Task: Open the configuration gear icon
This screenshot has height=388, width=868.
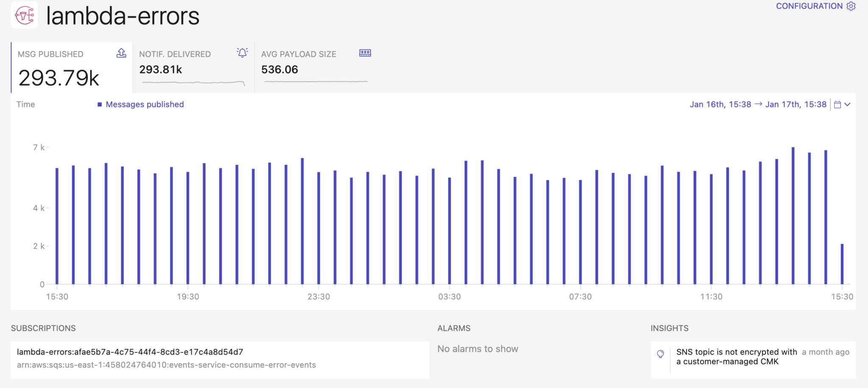Action: [x=851, y=6]
